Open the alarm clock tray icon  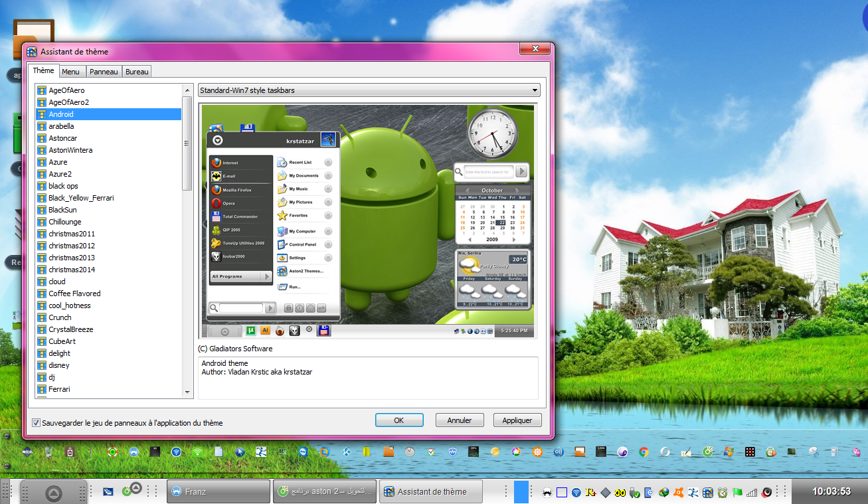click(x=723, y=492)
